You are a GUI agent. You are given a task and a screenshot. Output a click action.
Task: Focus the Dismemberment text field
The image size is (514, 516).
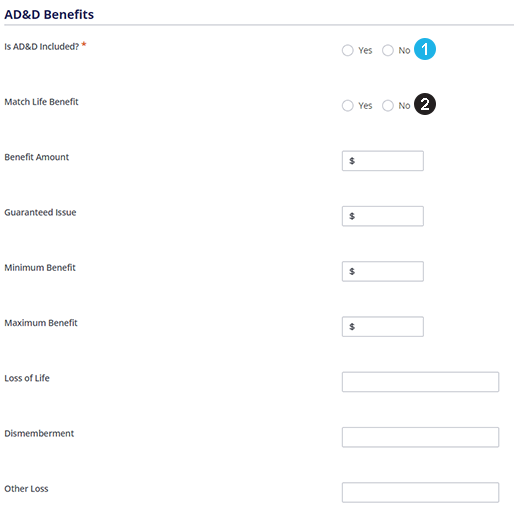pos(420,437)
